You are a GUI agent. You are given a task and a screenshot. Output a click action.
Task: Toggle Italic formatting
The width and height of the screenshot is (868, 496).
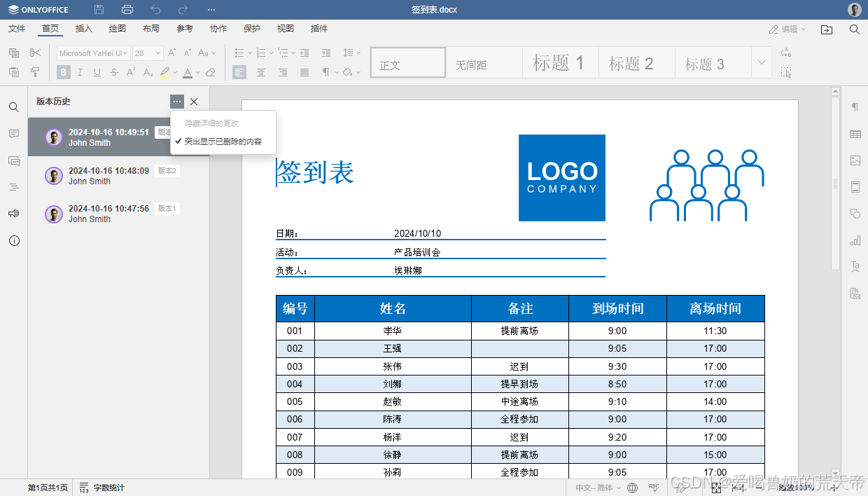80,71
